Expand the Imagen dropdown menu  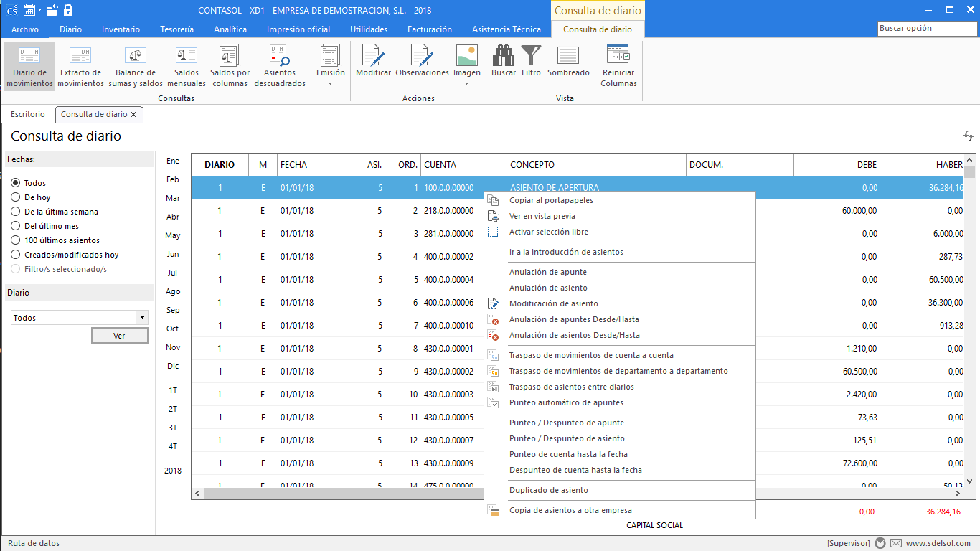[466, 84]
